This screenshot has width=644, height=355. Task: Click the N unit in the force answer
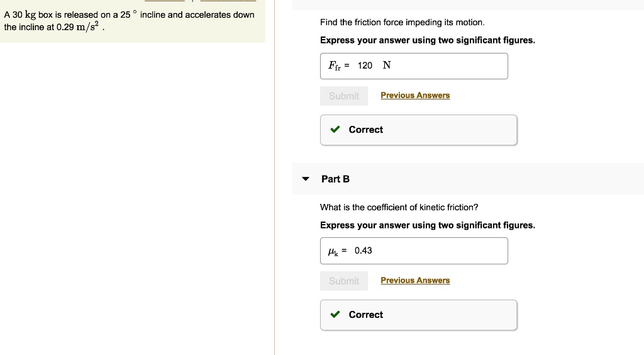coord(387,65)
